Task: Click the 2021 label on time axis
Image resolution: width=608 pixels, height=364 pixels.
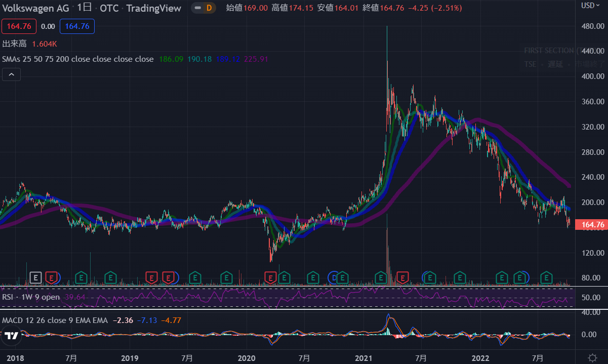Action: tap(364, 357)
